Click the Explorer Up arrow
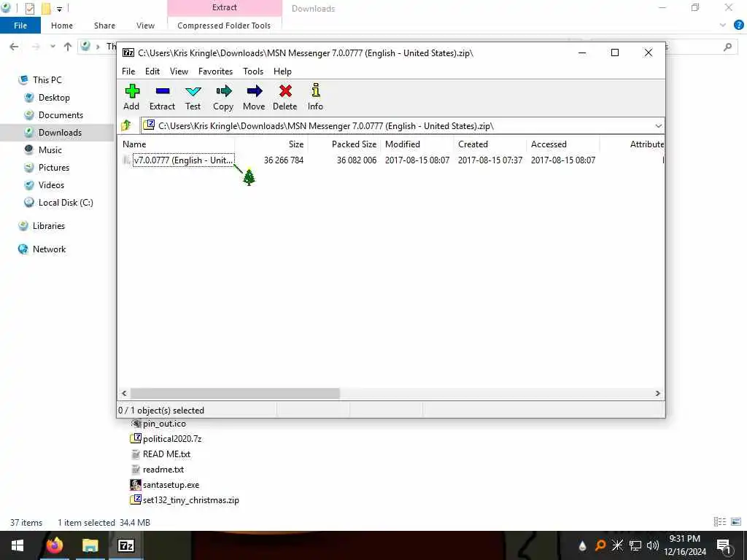747x560 pixels. tap(68, 47)
